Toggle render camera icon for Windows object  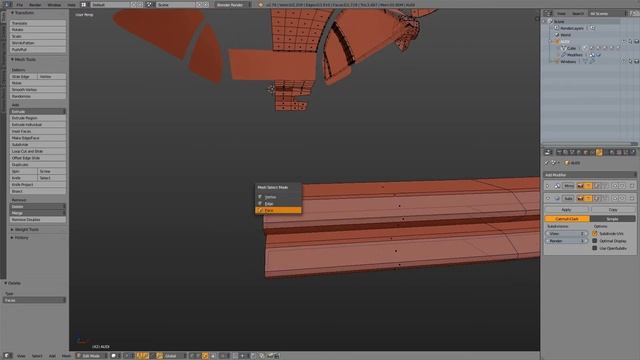click(x=636, y=62)
